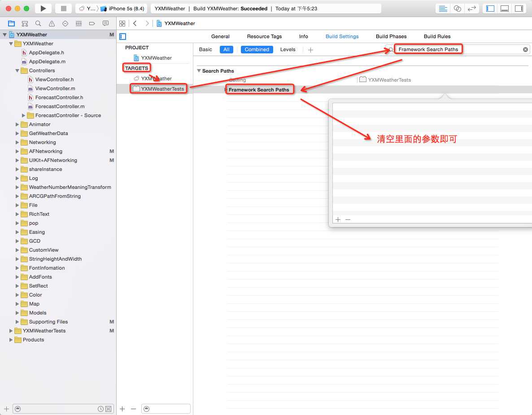Add a new target

pyautogui.click(x=122, y=409)
